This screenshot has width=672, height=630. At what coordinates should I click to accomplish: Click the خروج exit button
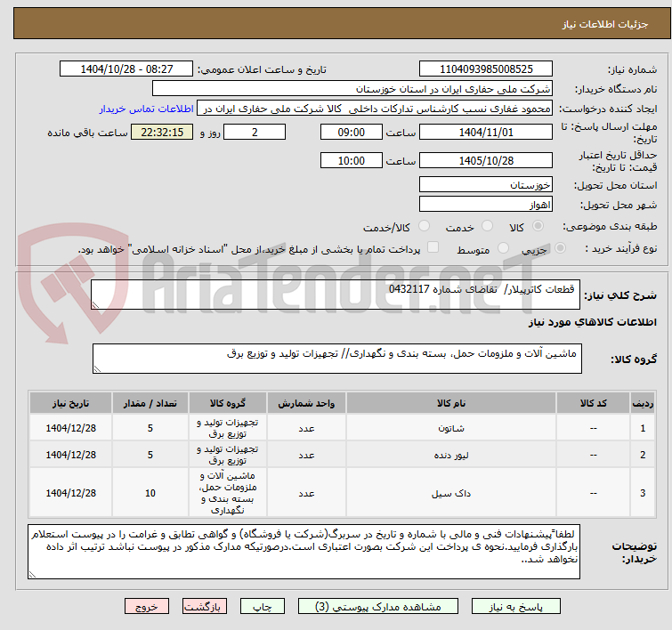click(147, 606)
